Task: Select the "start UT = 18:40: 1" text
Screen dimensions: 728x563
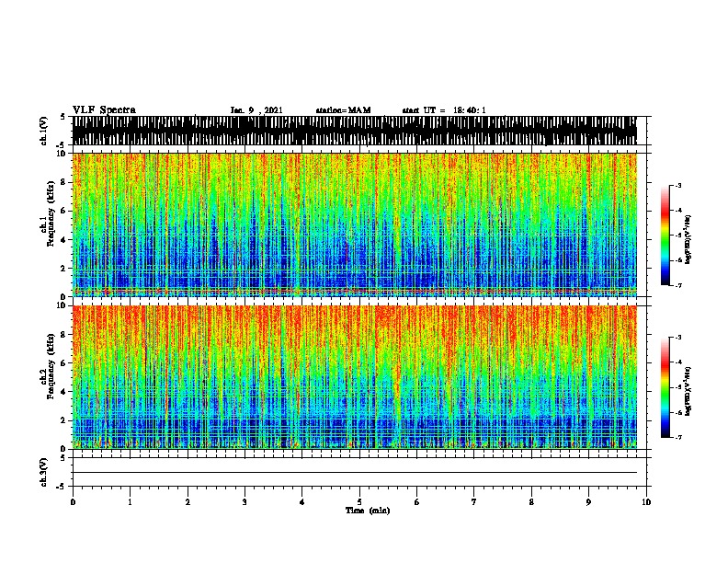Action: click(444, 110)
